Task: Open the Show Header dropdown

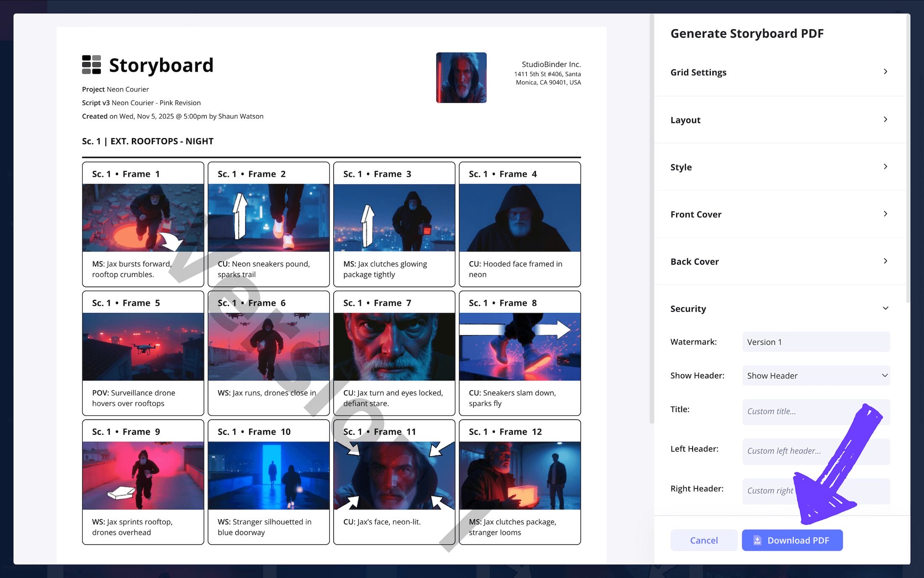Action: [815, 375]
